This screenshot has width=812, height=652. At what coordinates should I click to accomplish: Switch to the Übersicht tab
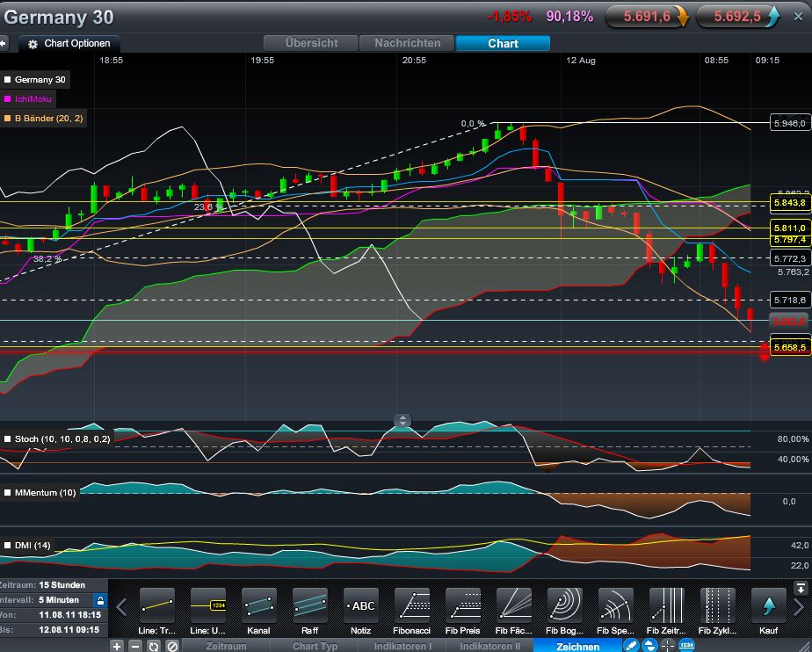click(311, 43)
